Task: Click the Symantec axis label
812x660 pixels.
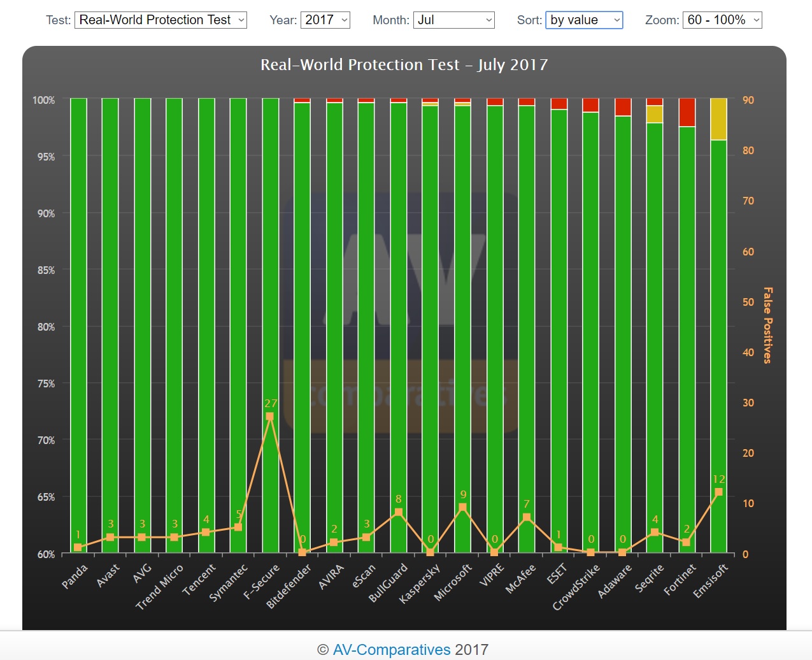Action: click(228, 583)
